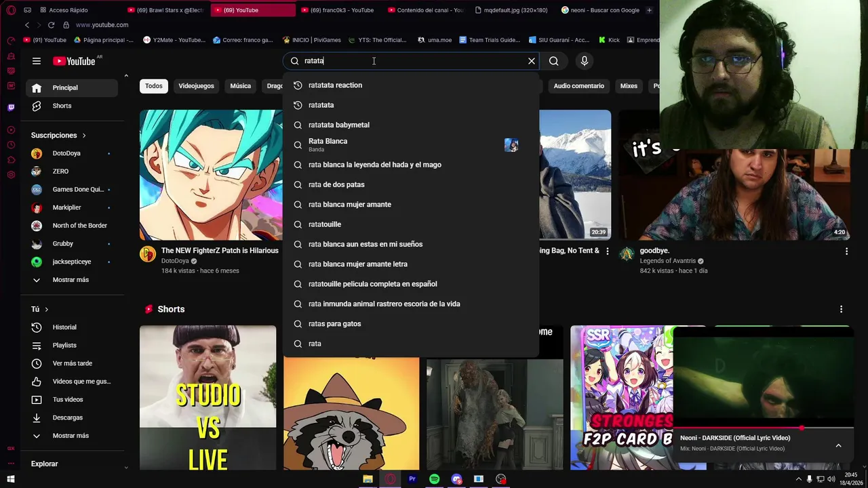The image size is (868, 488).
Task: Open the taskbar volume control
Action: tap(831, 479)
